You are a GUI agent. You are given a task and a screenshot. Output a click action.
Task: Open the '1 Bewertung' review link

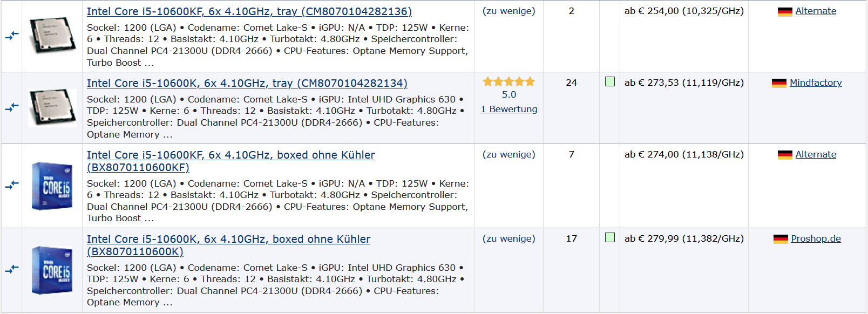509,109
